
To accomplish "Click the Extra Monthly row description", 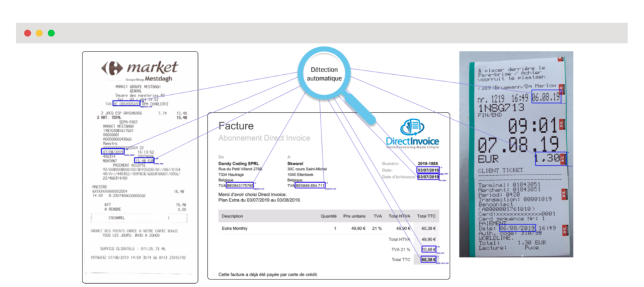I will pos(235,229).
